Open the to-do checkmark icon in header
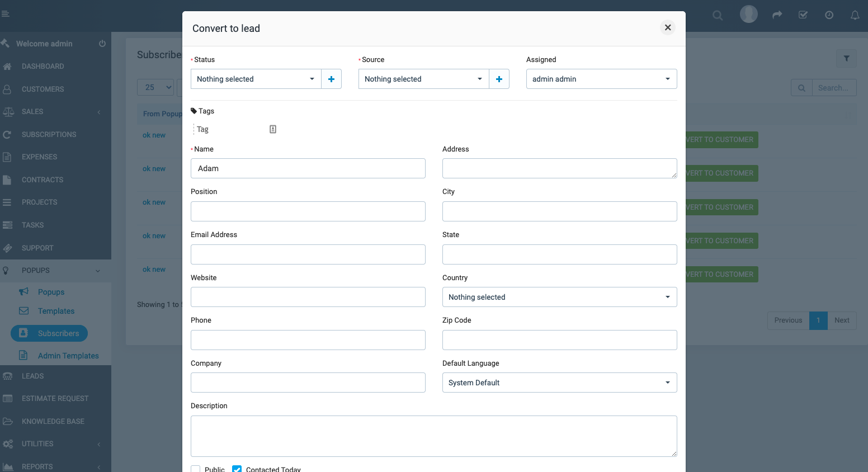The height and width of the screenshot is (472, 868). click(x=803, y=15)
